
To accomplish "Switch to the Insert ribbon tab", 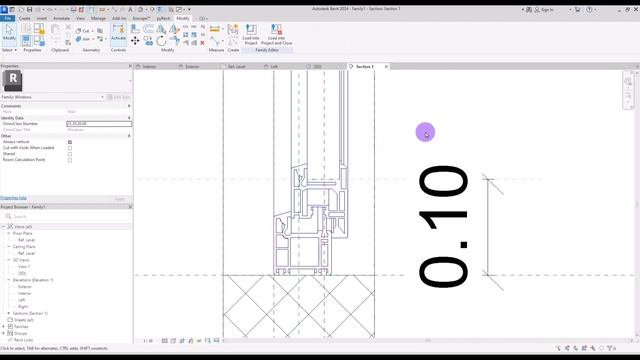I will pyautogui.click(x=42, y=18).
